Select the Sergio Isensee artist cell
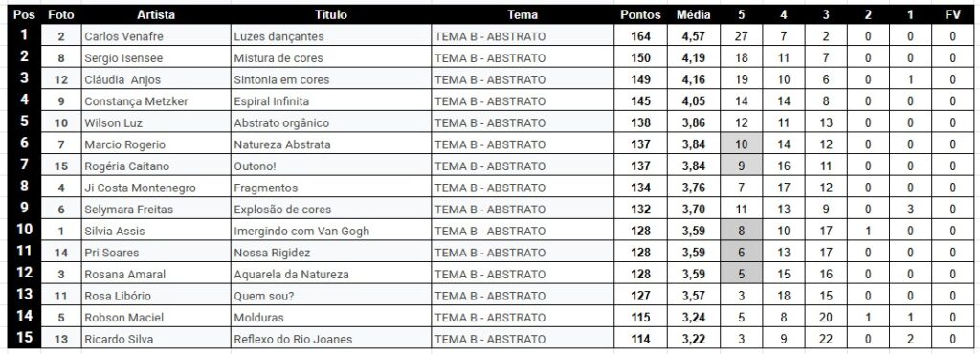Image resolution: width=980 pixels, height=354 pixels. (156, 58)
